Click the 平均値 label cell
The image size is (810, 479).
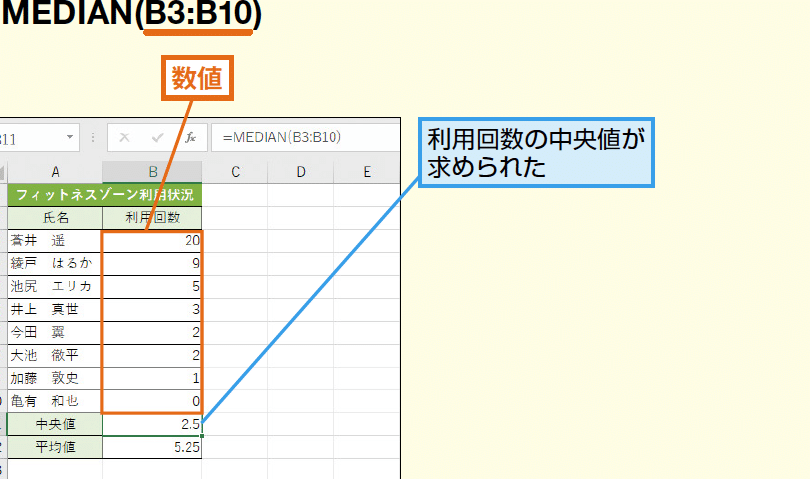tap(55, 448)
